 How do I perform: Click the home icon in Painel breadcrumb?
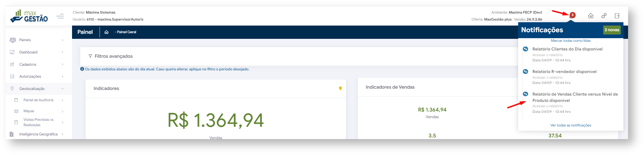[107, 32]
